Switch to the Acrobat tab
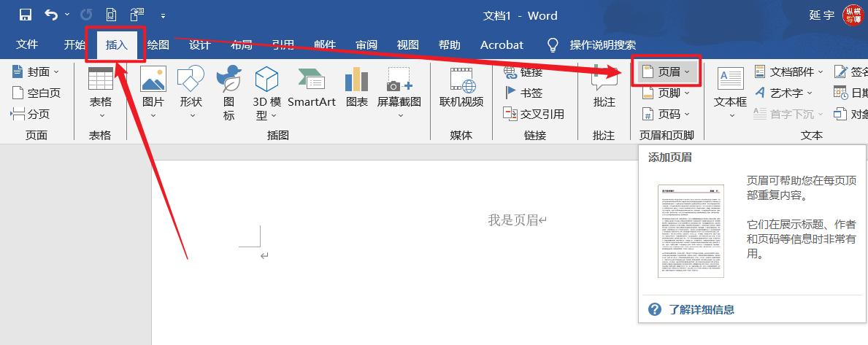 pos(502,45)
